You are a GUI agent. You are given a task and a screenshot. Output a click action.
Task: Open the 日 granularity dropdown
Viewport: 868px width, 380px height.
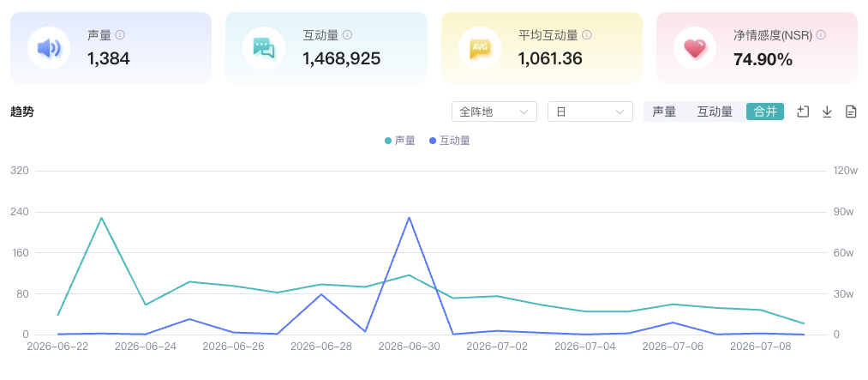click(x=590, y=112)
